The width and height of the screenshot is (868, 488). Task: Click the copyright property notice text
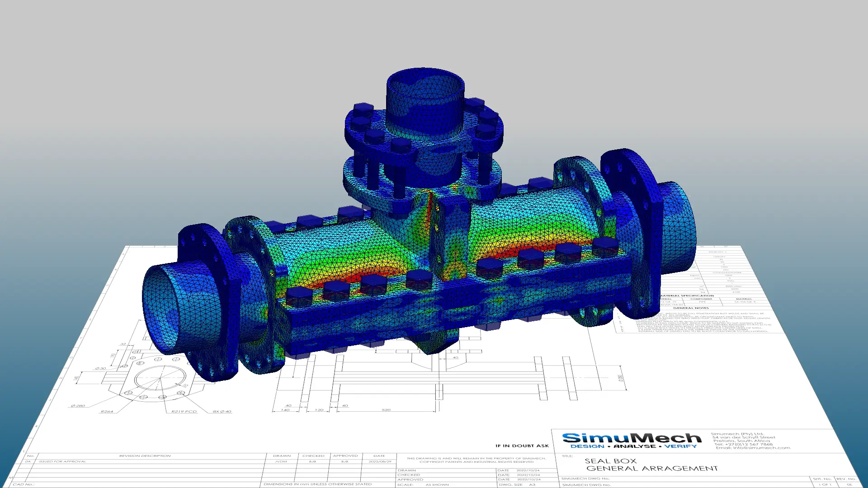(476, 460)
